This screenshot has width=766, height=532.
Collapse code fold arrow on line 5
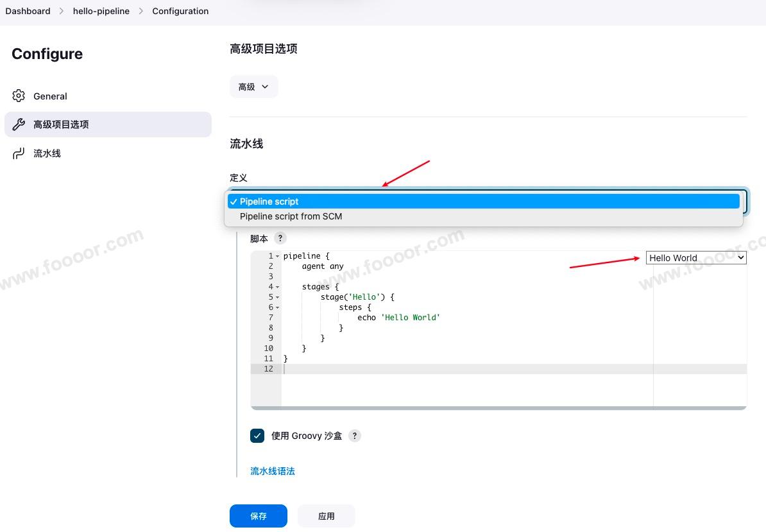[277, 297]
